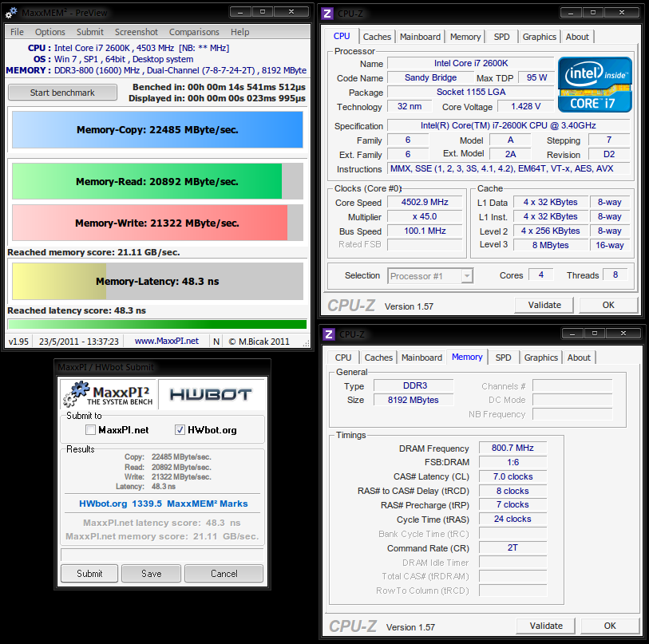This screenshot has height=644, width=649.
Task: Click the 23/5/2011 - 13:37:23 timestamp
Action: 79,342
